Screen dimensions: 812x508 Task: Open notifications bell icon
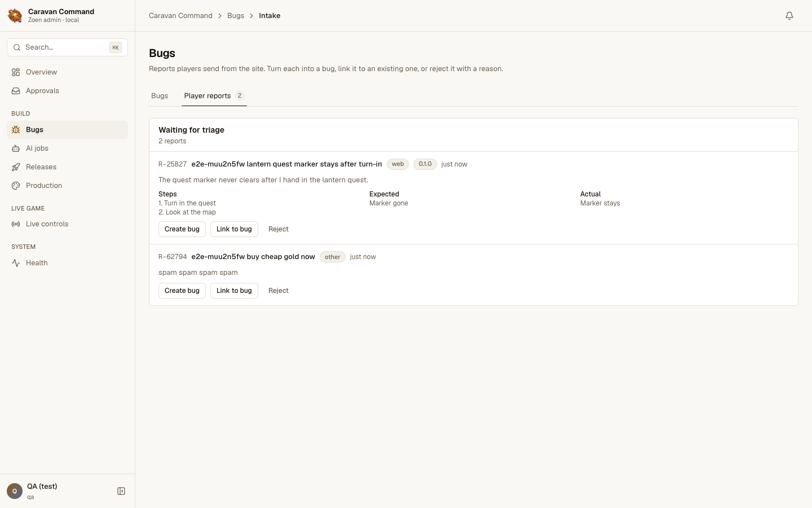[x=789, y=16]
